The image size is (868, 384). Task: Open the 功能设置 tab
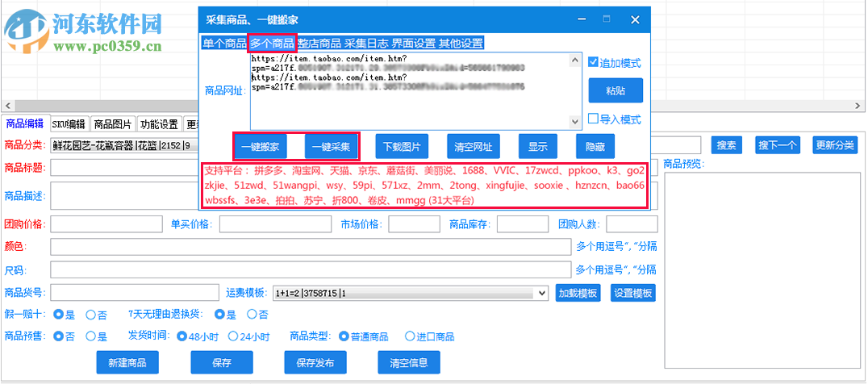coord(159,124)
